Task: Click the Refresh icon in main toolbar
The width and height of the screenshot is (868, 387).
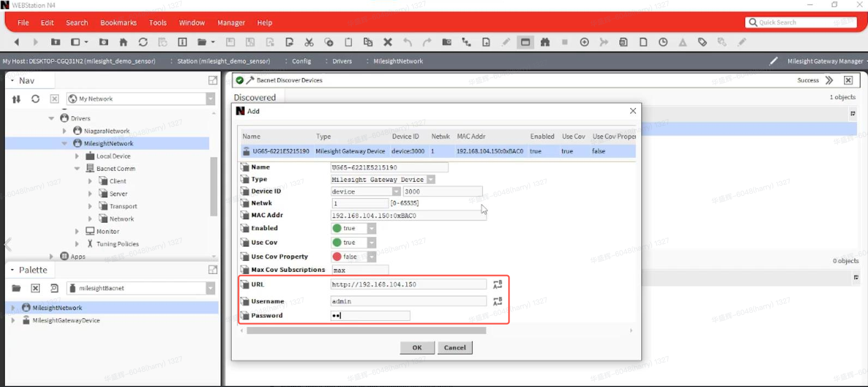Action: point(143,42)
